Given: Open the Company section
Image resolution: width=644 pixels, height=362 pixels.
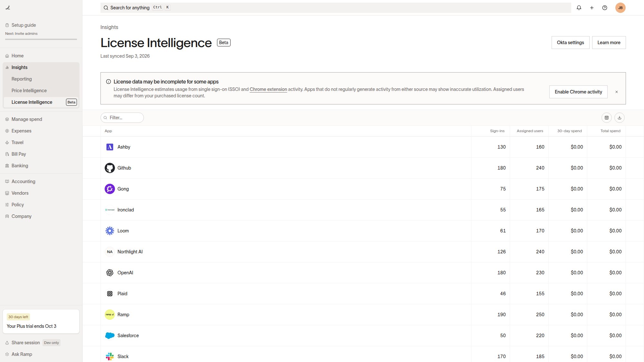Looking at the screenshot, I should tap(41, 216).
